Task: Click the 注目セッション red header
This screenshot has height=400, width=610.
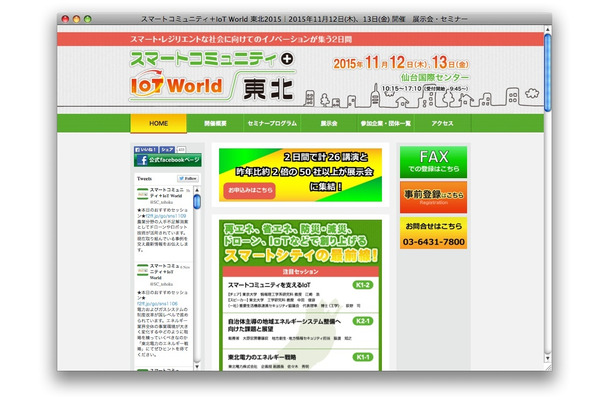Action: (x=300, y=271)
